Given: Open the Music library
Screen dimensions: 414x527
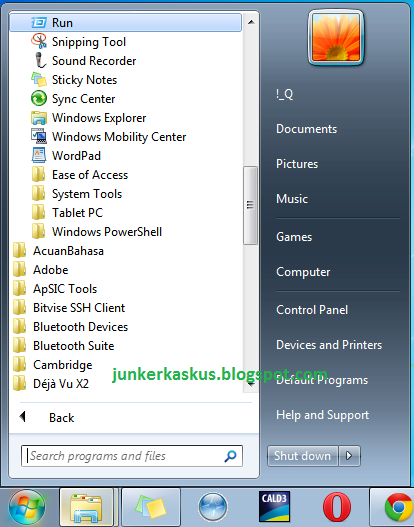Looking at the screenshot, I should pos(292,199).
